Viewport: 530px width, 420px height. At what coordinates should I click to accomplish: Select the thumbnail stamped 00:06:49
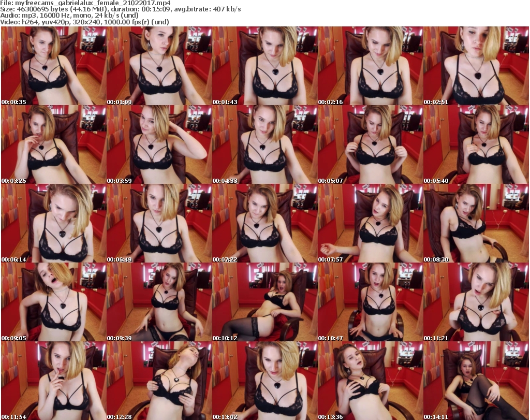(x=159, y=224)
